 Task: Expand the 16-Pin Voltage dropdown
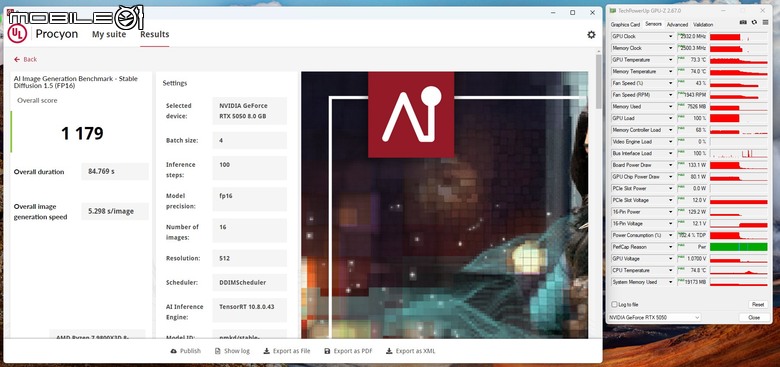[671, 223]
